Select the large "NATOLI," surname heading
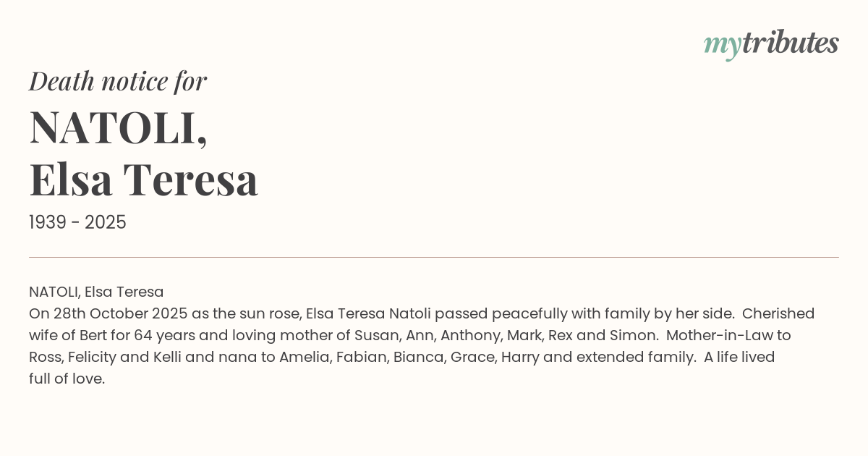Image resolution: width=868 pixels, height=456 pixels. [x=119, y=127]
